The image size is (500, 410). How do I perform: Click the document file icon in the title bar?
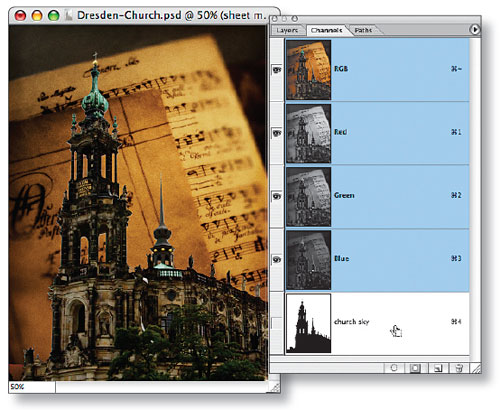coord(69,15)
